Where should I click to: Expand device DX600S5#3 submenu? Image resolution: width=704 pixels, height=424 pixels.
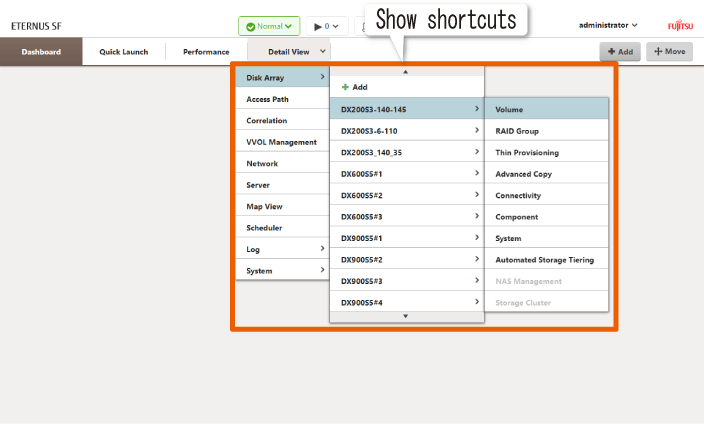[407, 216]
